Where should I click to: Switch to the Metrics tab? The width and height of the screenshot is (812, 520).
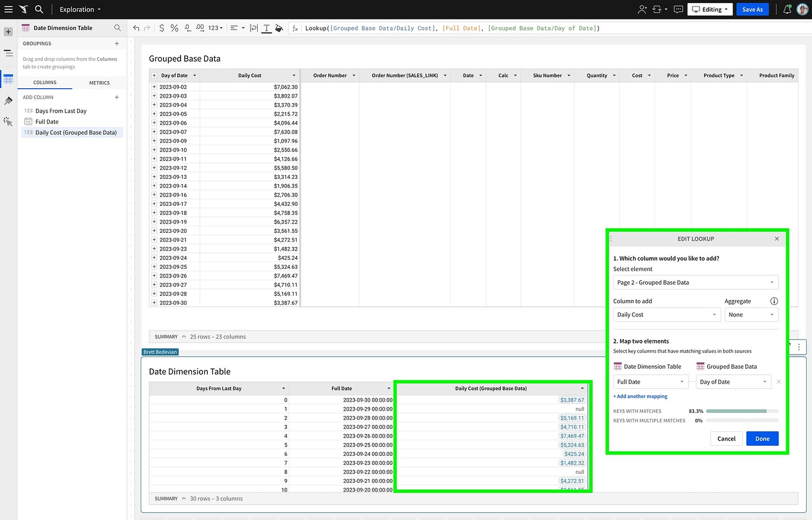point(99,82)
